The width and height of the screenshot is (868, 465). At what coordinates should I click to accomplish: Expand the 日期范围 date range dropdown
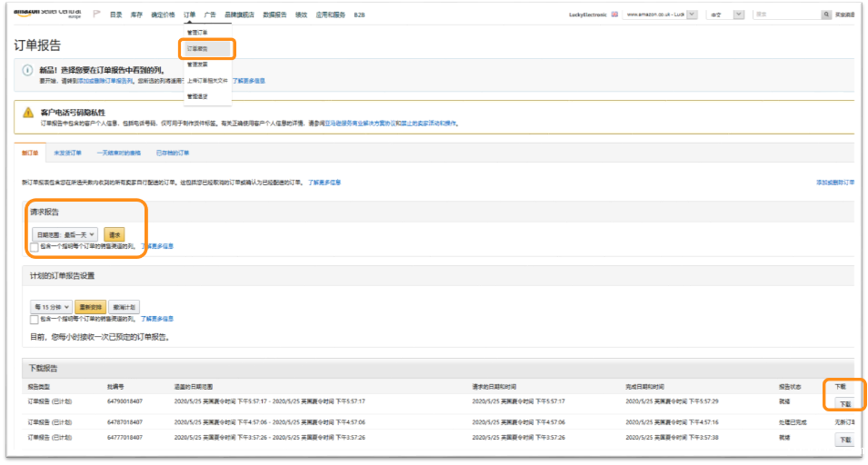pos(65,234)
